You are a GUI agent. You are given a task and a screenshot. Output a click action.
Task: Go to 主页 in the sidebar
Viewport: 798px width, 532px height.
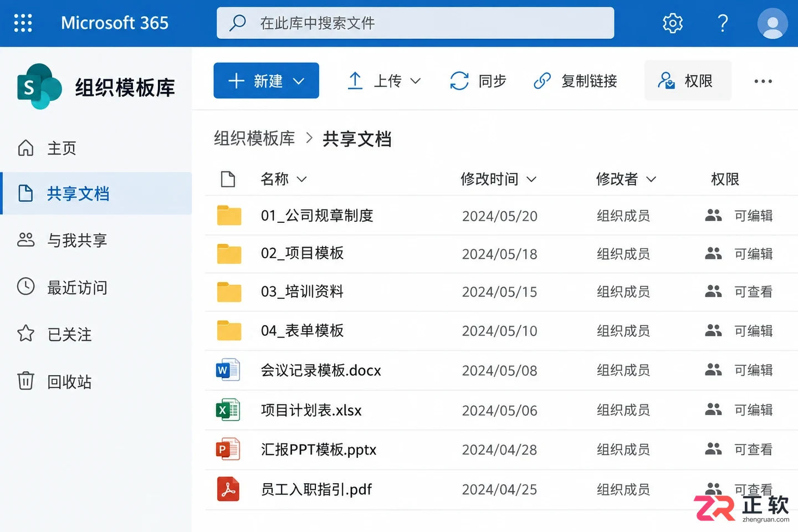97,148
